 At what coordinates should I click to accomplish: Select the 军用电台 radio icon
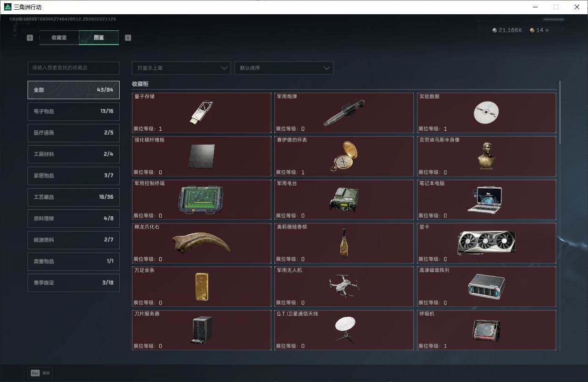point(344,200)
